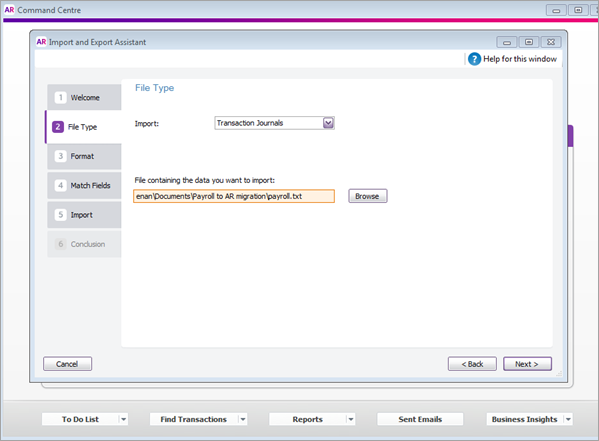Viewport: 599px width, 441px height.
Task: Click 'File containing the data you want to import:' label
Action: point(205,180)
